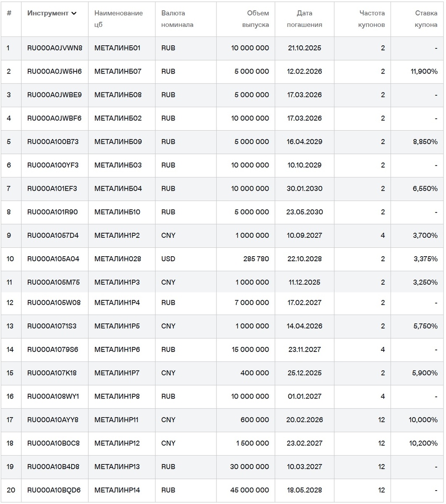
Task: Click the bond name МЕТАЛИНБ08
Action: point(118,95)
